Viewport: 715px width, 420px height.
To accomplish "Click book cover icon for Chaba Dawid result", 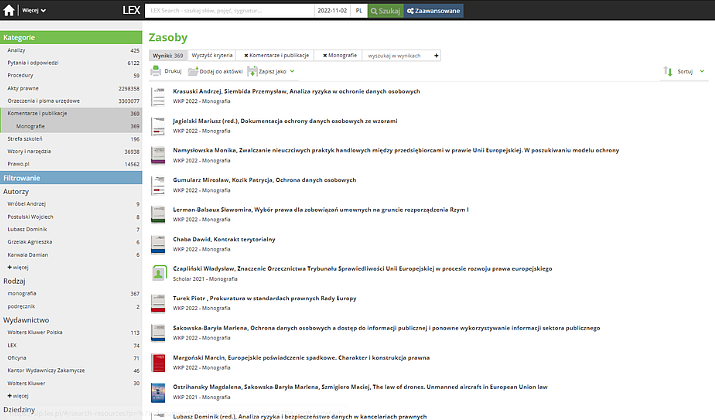I will (x=157, y=244).
